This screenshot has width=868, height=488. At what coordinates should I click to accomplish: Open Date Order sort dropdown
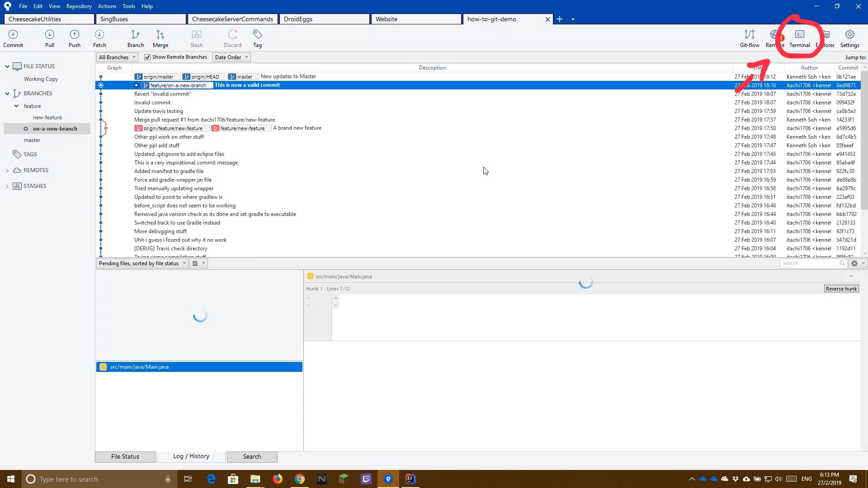tap(231, 56)
